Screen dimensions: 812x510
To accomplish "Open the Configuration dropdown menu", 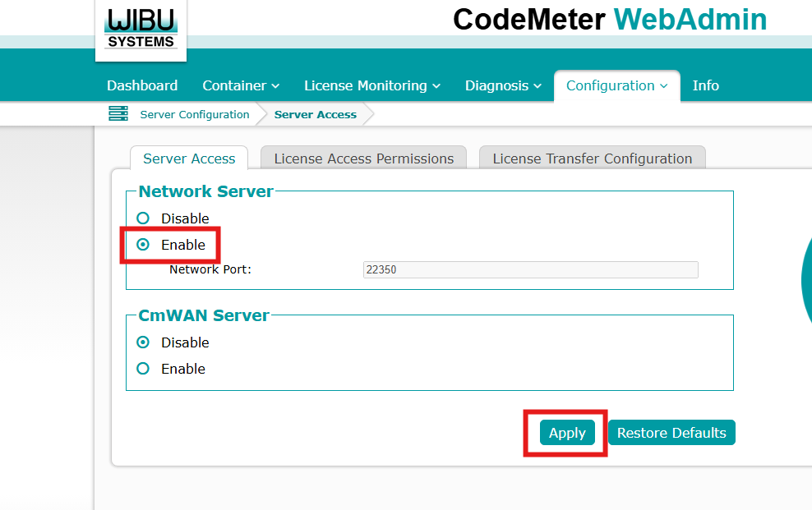I will [617, 85].
